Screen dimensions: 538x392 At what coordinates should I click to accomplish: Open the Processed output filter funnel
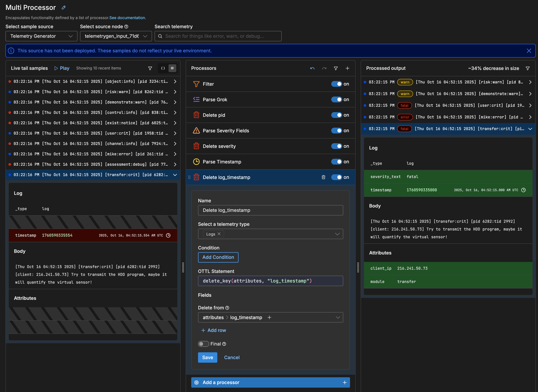[528, 68]
